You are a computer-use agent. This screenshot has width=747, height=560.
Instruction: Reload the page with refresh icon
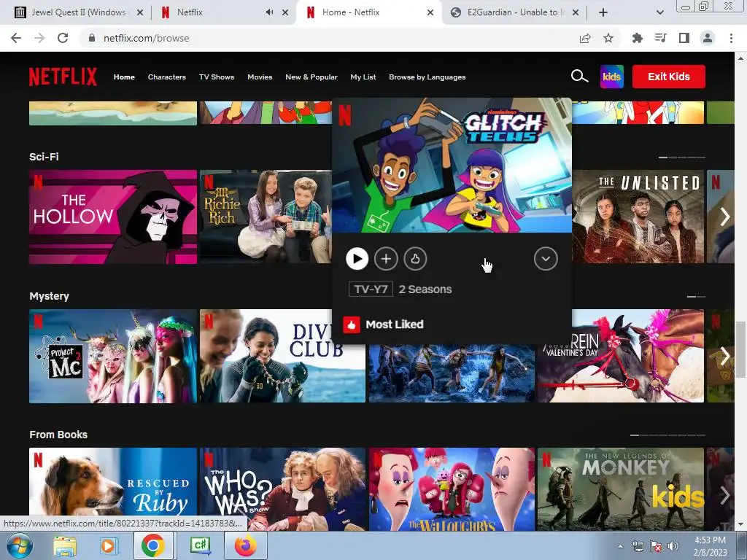click(x=63, y=38)
